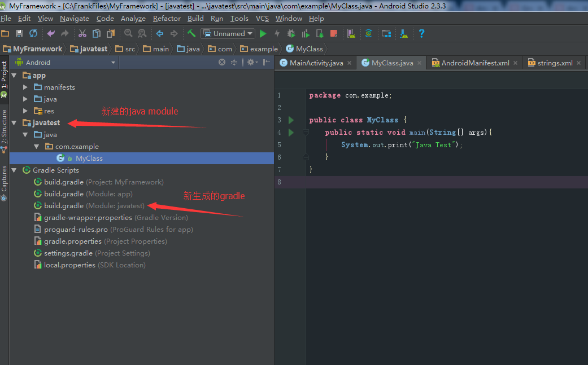Click the Run with Coverage icon
Viewport: 588px width, 365px height.
(306, 34)
